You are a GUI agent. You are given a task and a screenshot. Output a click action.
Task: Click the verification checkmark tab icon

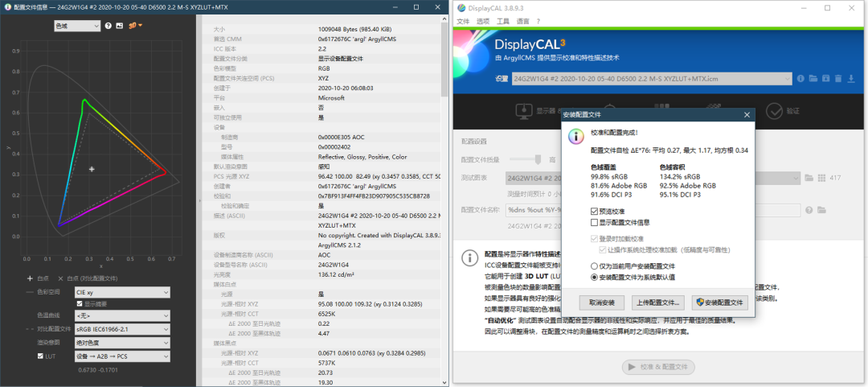pos(774,111)
